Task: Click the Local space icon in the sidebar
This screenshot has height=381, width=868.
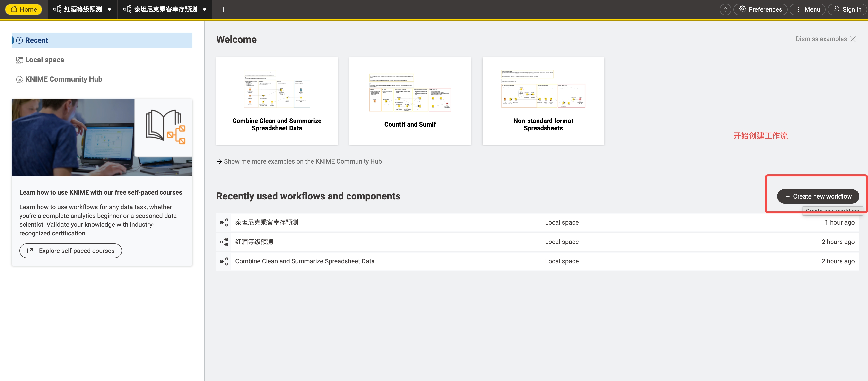Action: [19, 60]
